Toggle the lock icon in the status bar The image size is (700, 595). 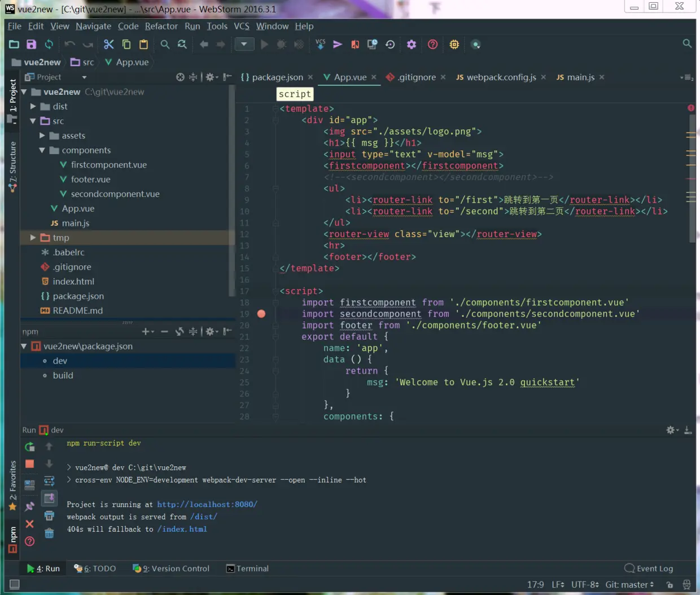click(670, 585)
